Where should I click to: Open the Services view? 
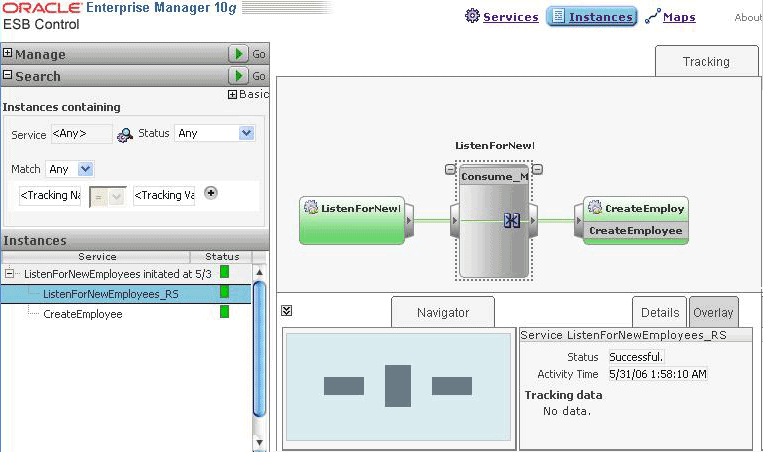point(510,17)
